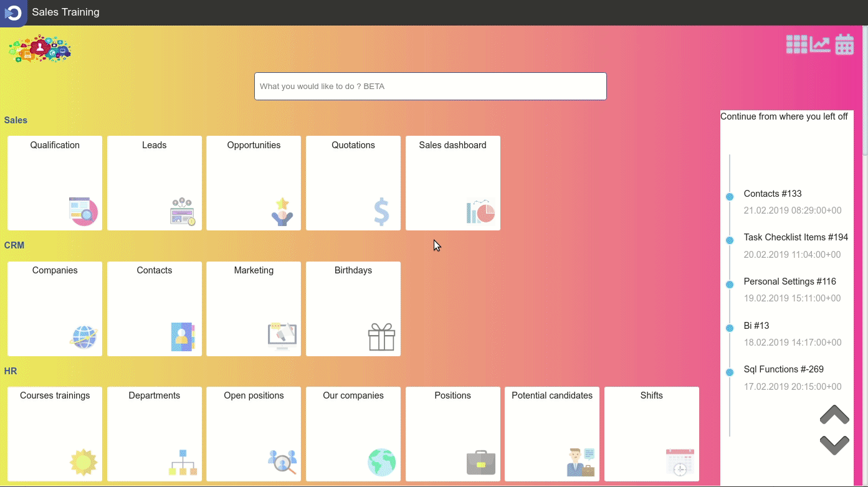Open the Departments org chart icon
The height and width of the screenshot is (487, 868).
point(183,462)
